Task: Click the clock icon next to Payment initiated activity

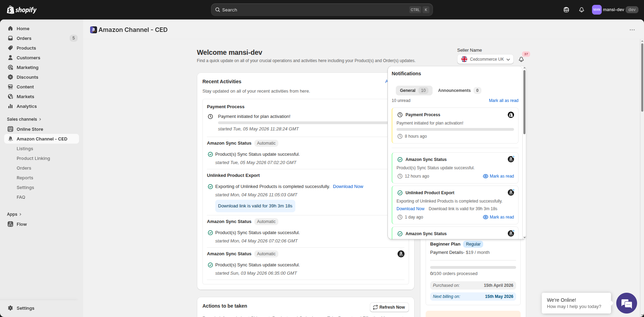Action: click(210, 117)
